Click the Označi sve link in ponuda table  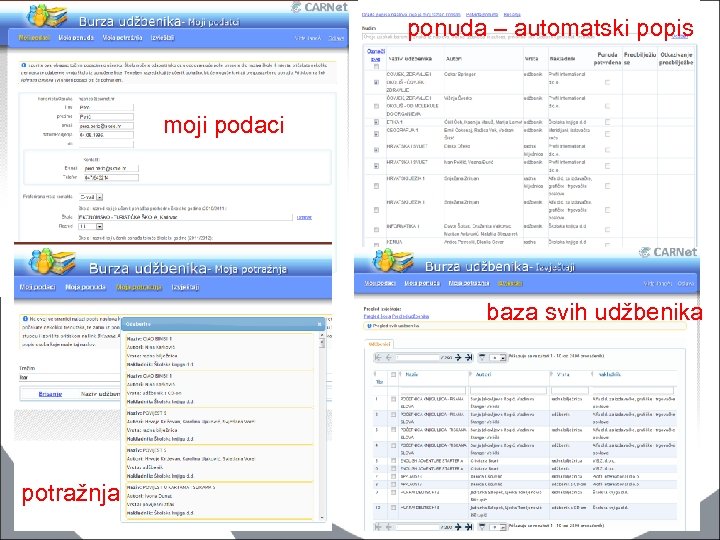(x=376, y=55)
